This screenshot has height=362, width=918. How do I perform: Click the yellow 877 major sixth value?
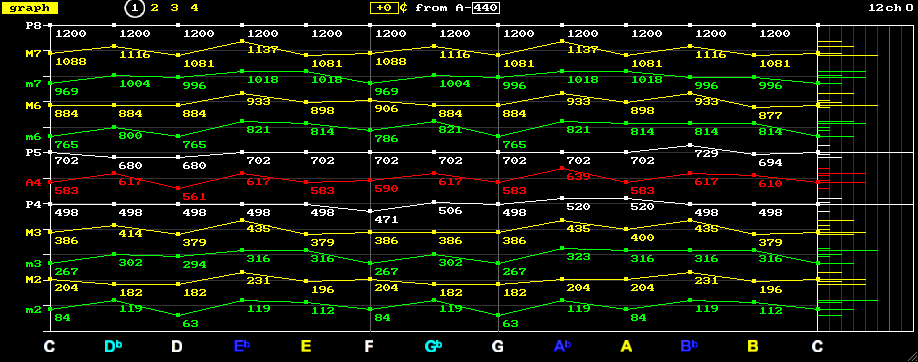point(770,116)
